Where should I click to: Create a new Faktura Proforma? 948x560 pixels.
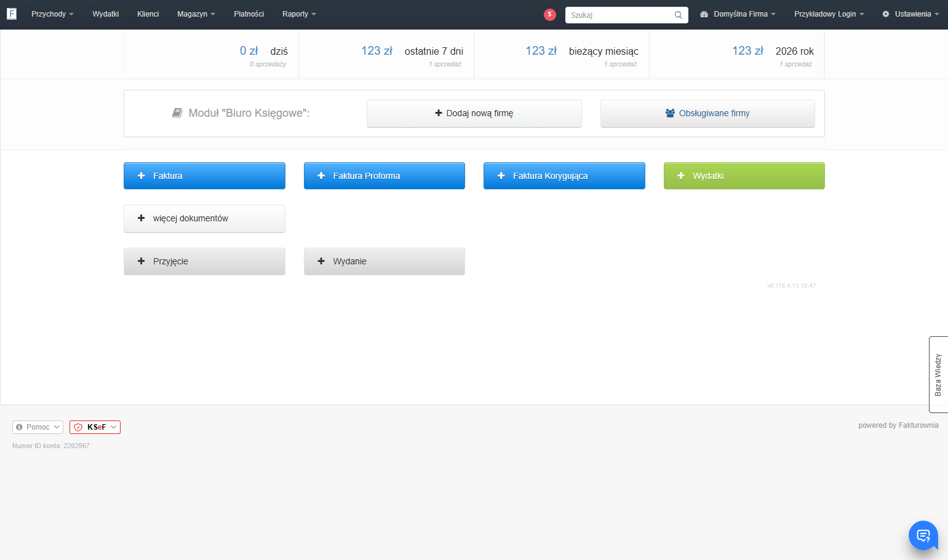[x=384, y=176]
